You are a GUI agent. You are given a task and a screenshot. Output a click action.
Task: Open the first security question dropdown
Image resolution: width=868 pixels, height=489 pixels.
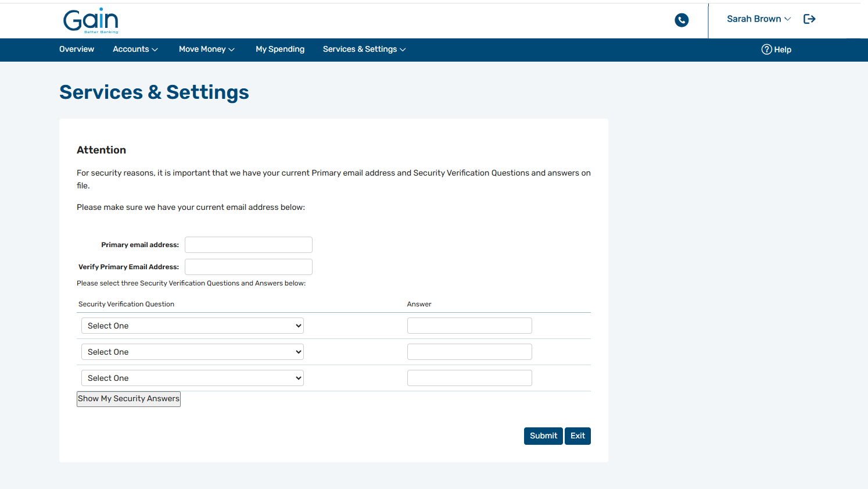pyautogui.click(x=192, y=326)
